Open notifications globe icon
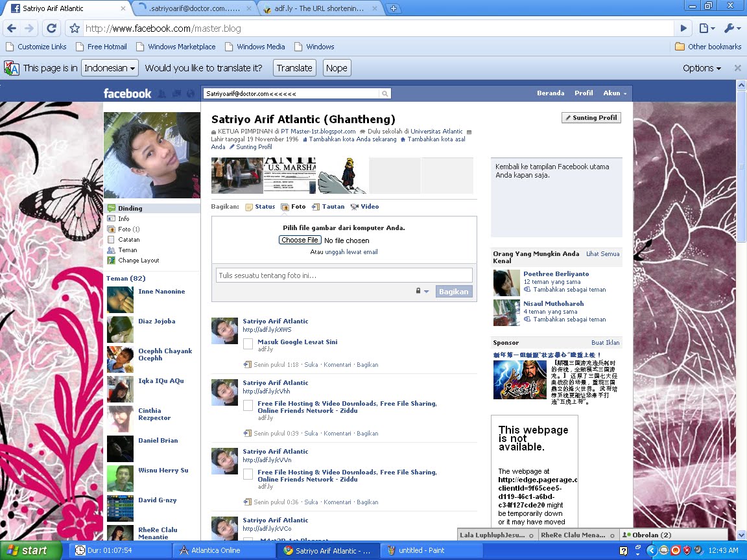 coord(191,93)
